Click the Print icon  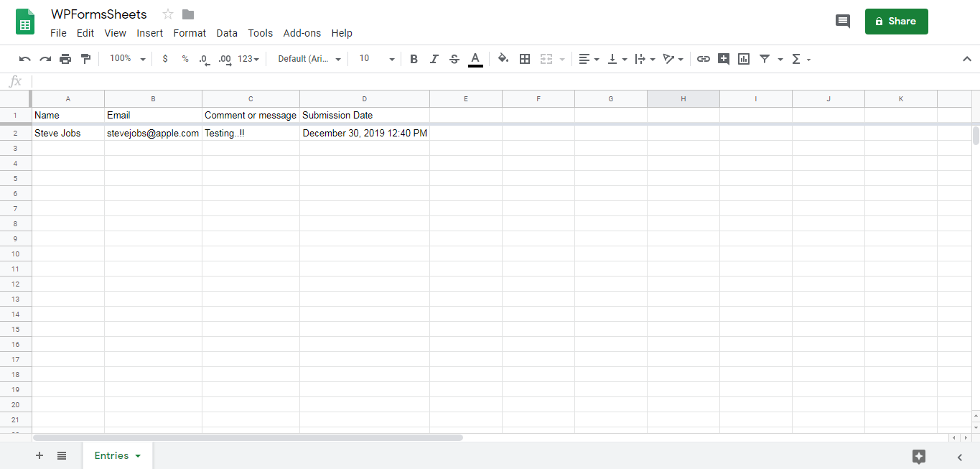pyautogui.click(x=65, y=59)
